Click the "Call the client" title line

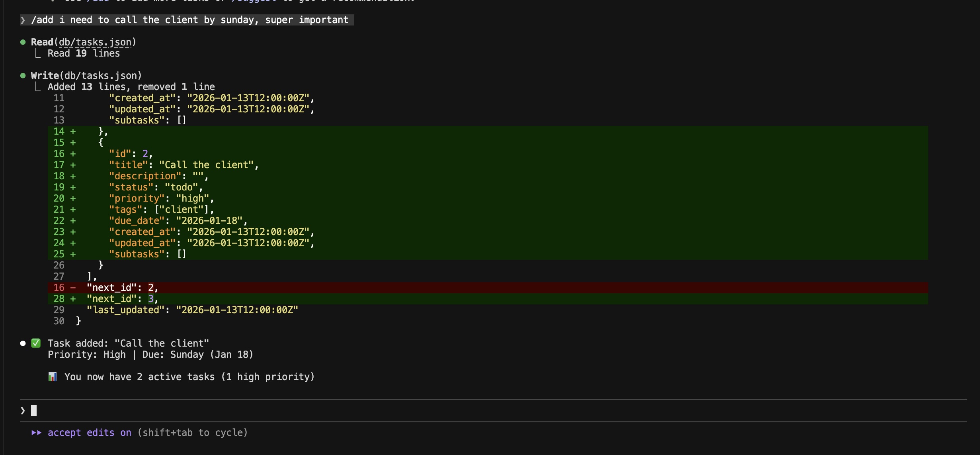tap(184, 165)
